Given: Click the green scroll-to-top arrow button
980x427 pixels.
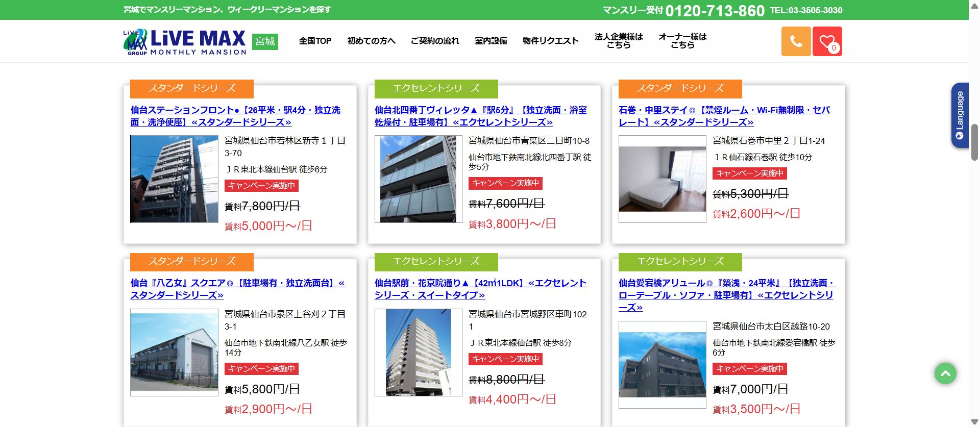Looking at the screenshot, I should [x=945, y=373].
